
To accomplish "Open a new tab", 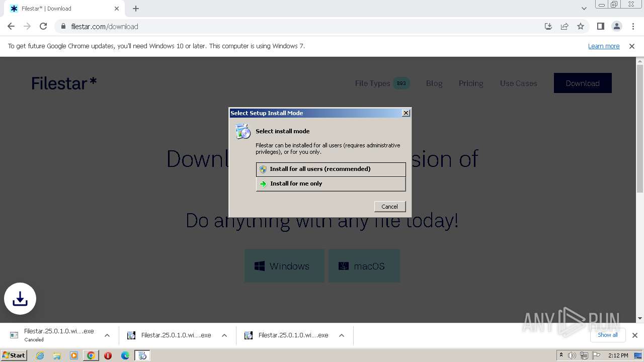I will point(136,9).
